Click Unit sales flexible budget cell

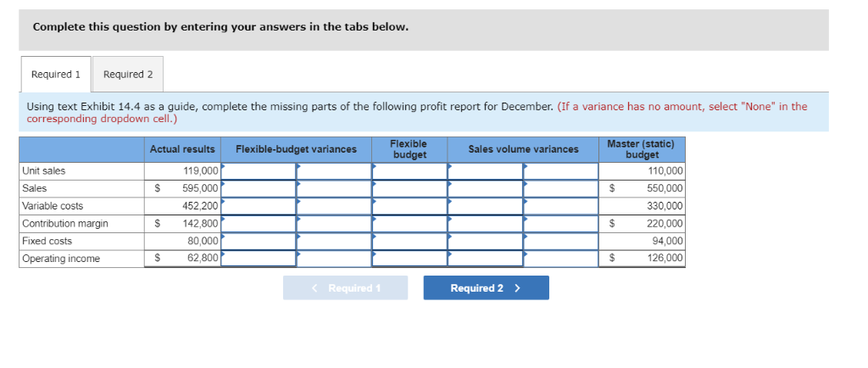pos(409,171)
